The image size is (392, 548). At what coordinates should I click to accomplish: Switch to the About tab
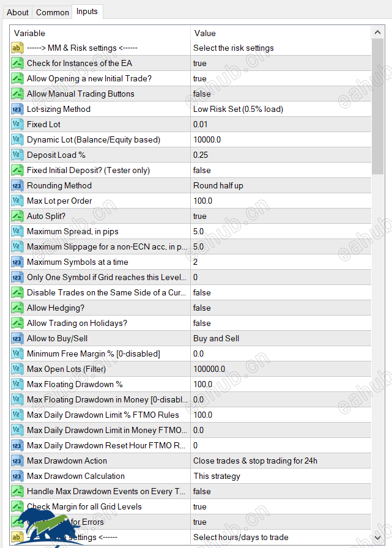[18, 12]
